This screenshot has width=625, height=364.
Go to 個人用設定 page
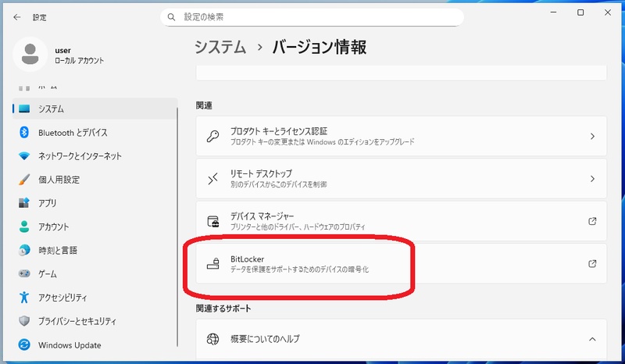pyautogui.click(x=95, y=180)
